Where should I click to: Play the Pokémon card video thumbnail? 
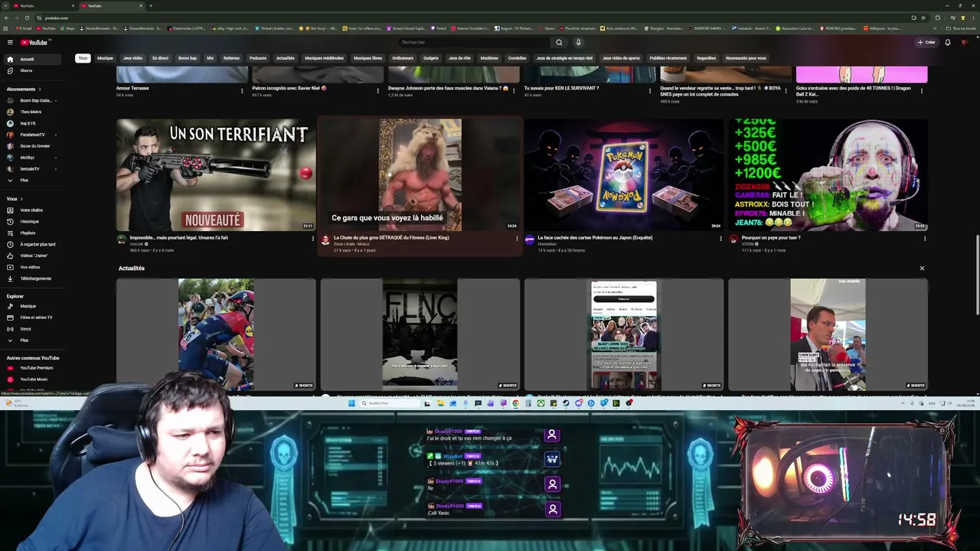pos(624,174)
